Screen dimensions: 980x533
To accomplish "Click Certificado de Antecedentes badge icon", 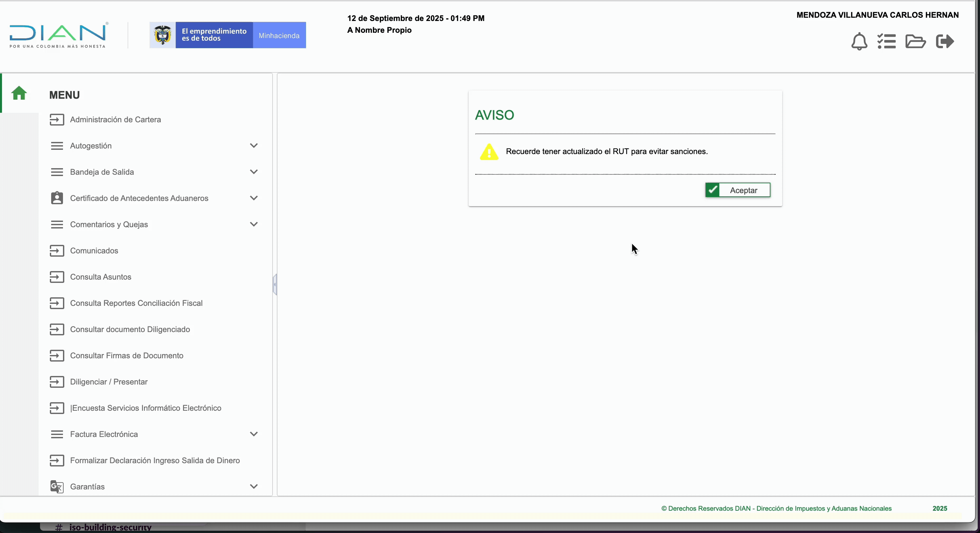I will click(x=57, y=198).
